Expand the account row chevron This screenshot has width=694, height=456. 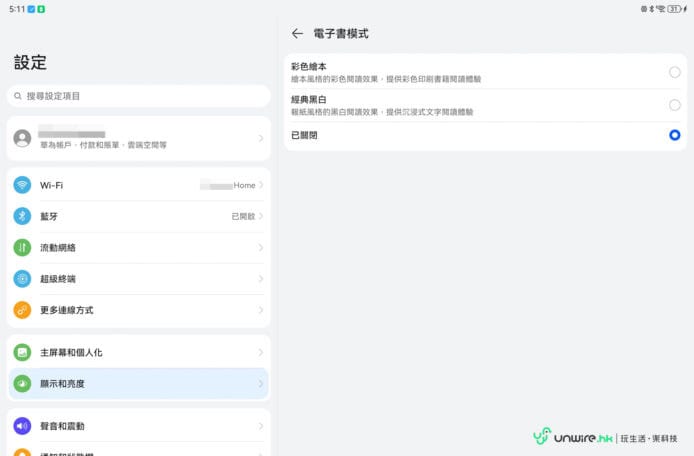coord(261,138)
